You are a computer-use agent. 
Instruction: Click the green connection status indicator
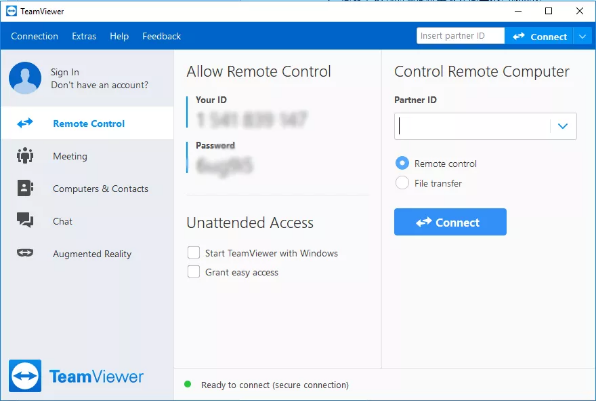(187, 384)
